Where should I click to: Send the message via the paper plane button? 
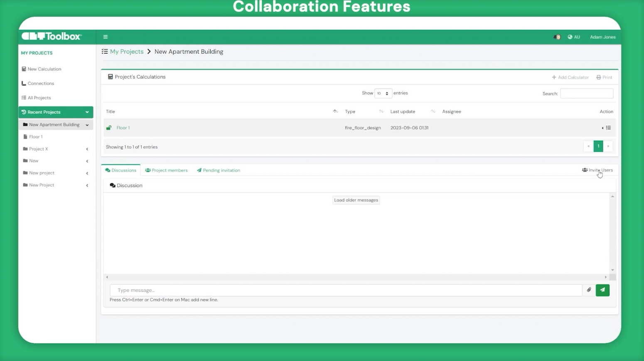click(602, 290)
